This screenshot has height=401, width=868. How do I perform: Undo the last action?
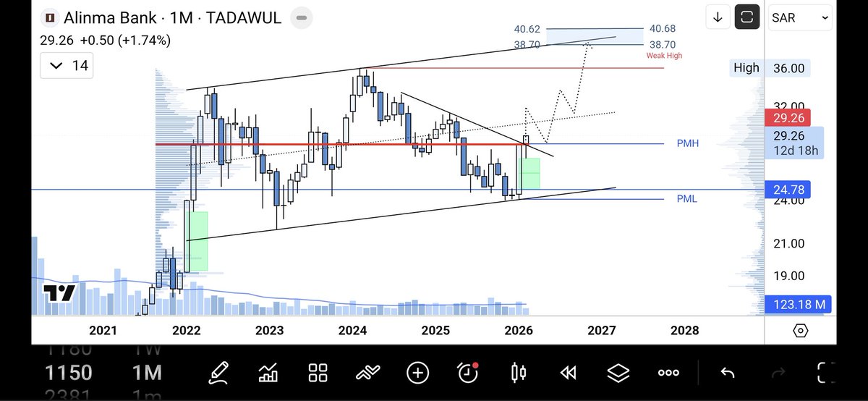pos(728,373)
